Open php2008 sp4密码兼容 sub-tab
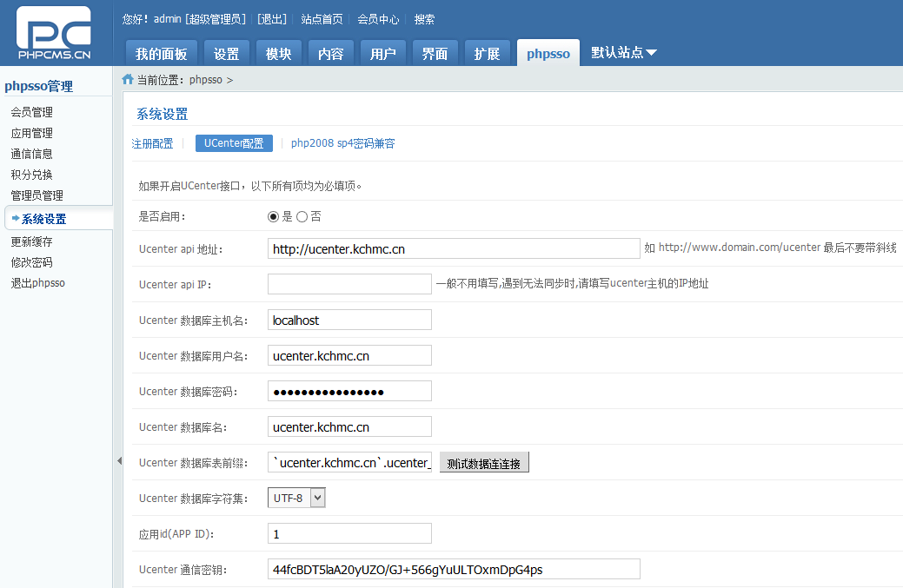The image size is (903, 588). pyautogui.click(x=342, y=143)
